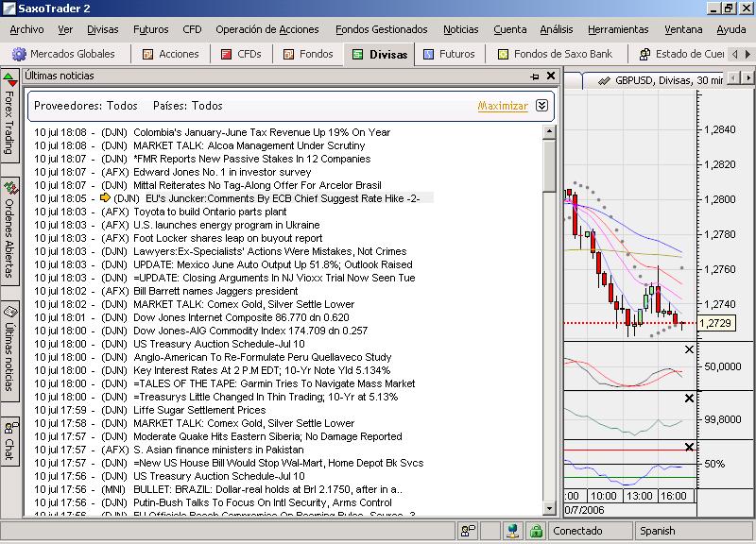Open the Herramientas menu
The image size is (756, 544).
[618, 29]
